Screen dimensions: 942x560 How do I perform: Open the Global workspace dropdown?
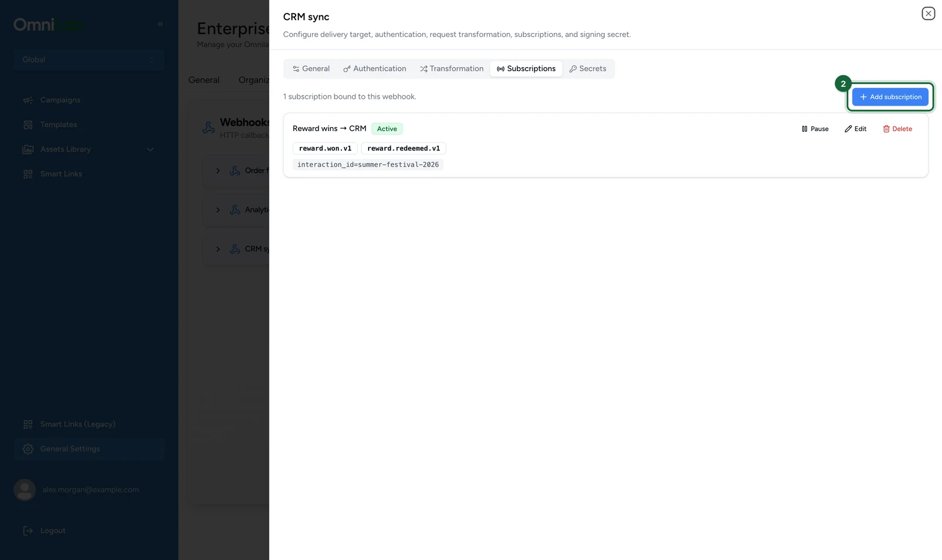89,59
